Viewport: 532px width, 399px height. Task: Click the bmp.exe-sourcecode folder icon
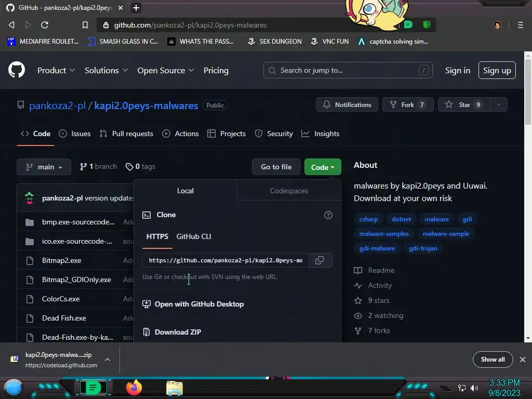click(x=30, y=222)
